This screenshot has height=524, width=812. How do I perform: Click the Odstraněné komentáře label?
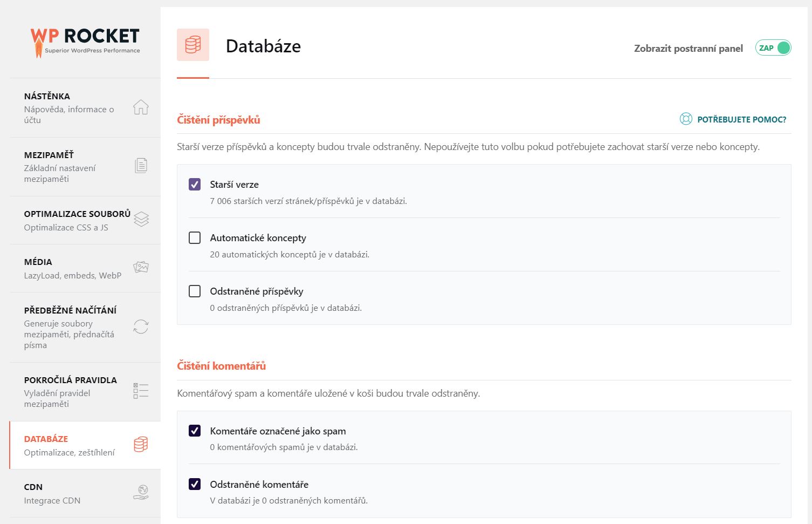[x=259, y=485]
